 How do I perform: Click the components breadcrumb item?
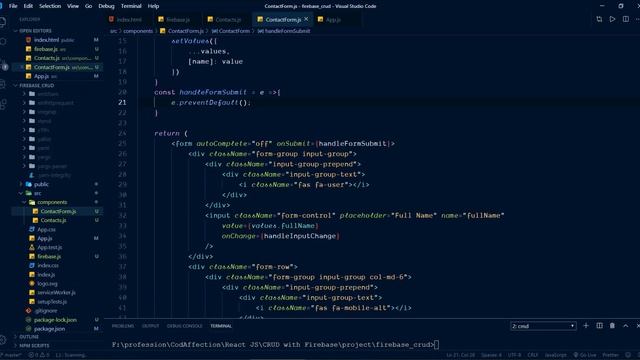coord(138,31)
